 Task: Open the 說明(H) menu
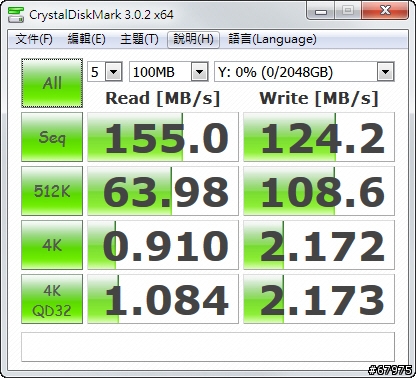click(x=193, y=39)
